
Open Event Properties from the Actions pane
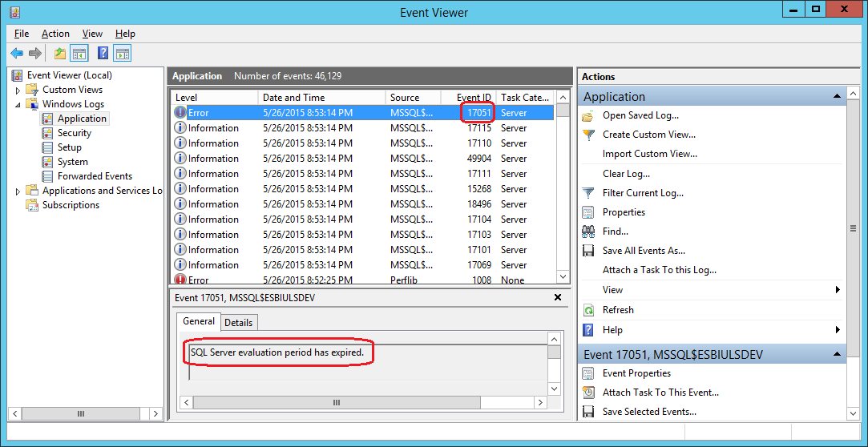[x=636, y=373]
